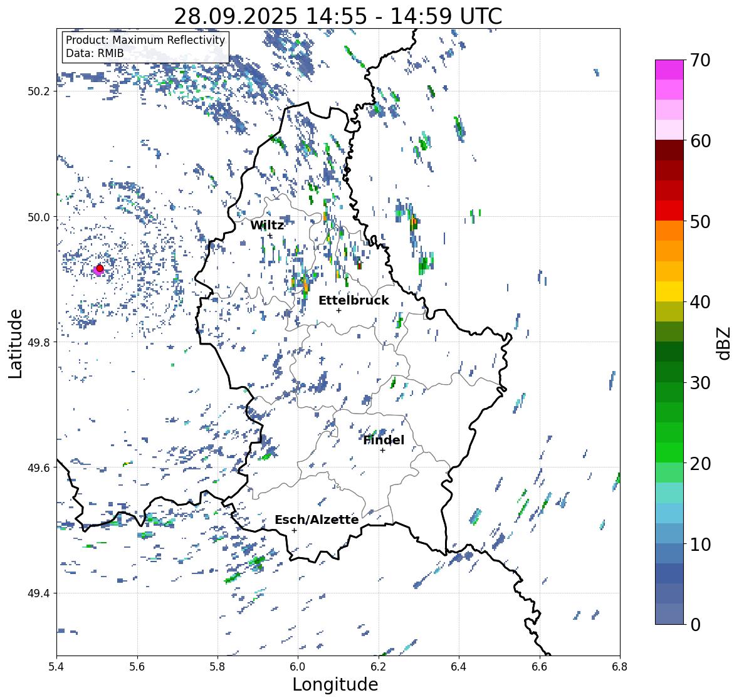
Task: Click the 30 value on colorbar
Action: pos(700,382)
